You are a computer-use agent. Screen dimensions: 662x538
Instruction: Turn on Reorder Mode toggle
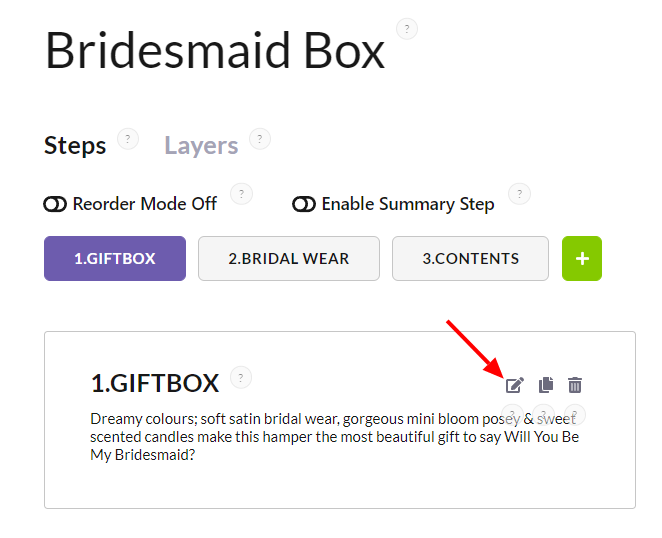(55, 204)
